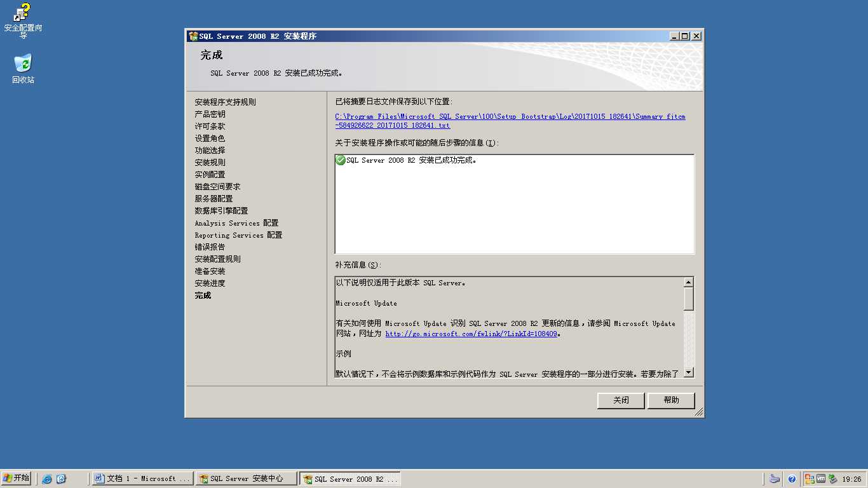868x488 pixels.
Task: Click the green success checkmark icon
Action: point(340,160)
